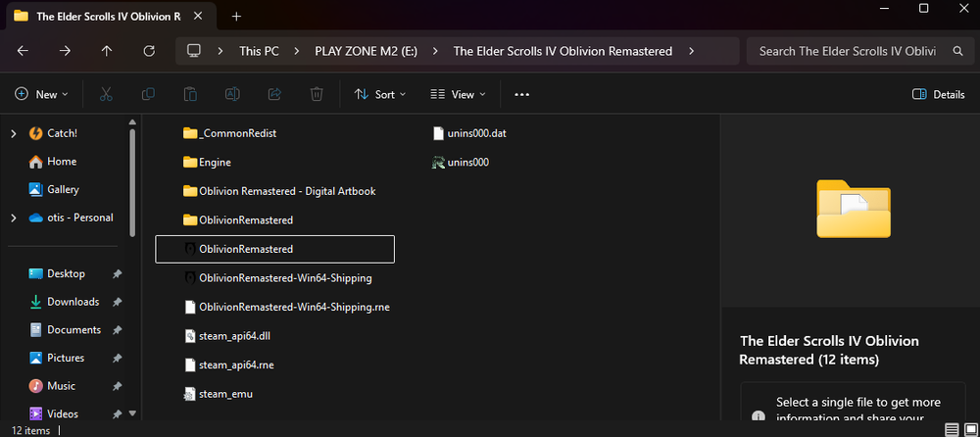
Task: Refresh the current folder view
Action: pyautogui.click(x=149, y=51)
